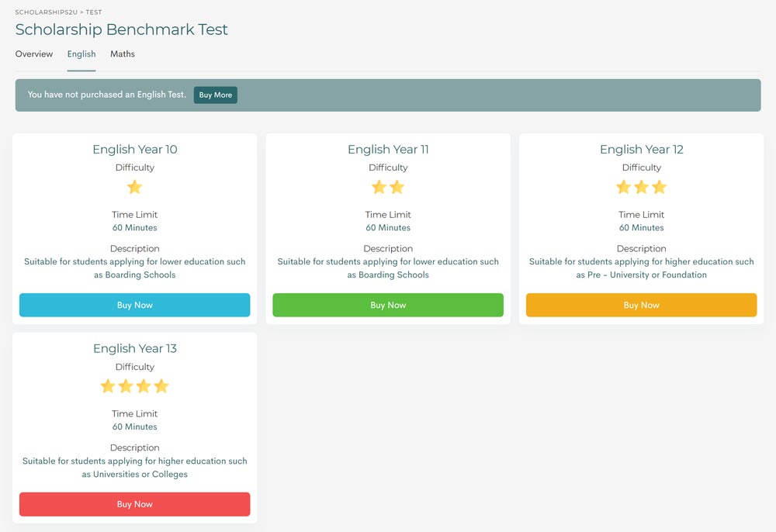Click the Difficulty label in English Year 10
The image size is (776, 532).
(134, 168)
